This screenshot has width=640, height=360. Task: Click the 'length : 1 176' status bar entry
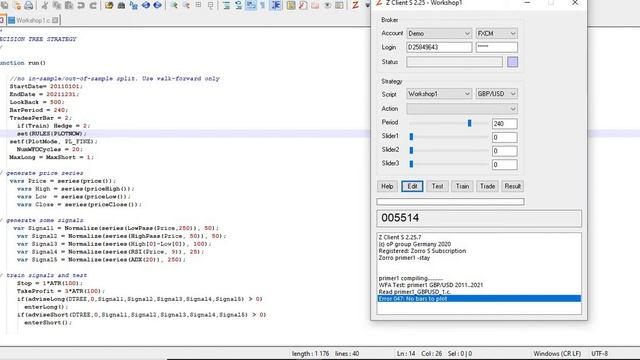click(x=310, y=353)
